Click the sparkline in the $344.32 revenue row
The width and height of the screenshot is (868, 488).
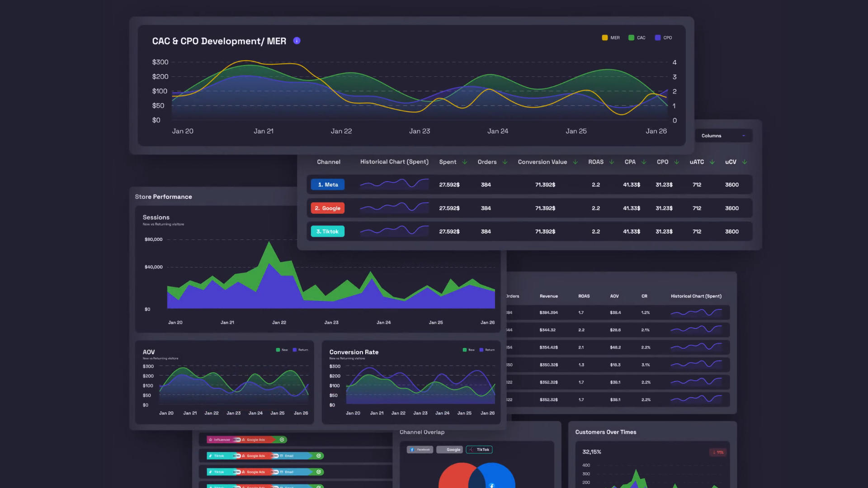pyautogui.click(x=696, y=330)
